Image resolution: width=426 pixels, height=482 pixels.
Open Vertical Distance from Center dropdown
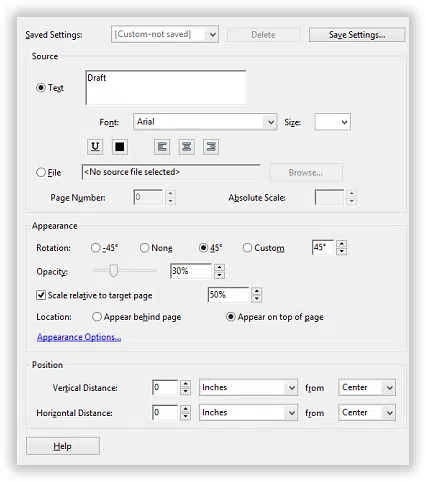click(x=367, y=387)
